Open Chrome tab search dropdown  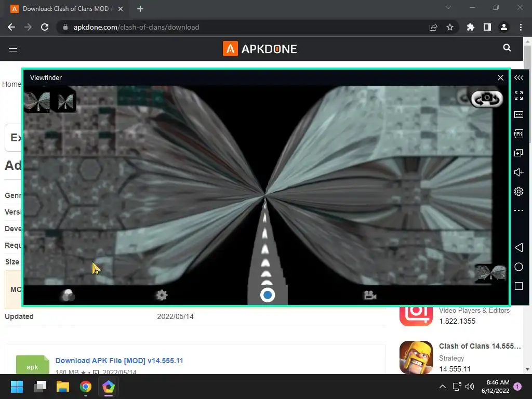[x=448, y=7]
